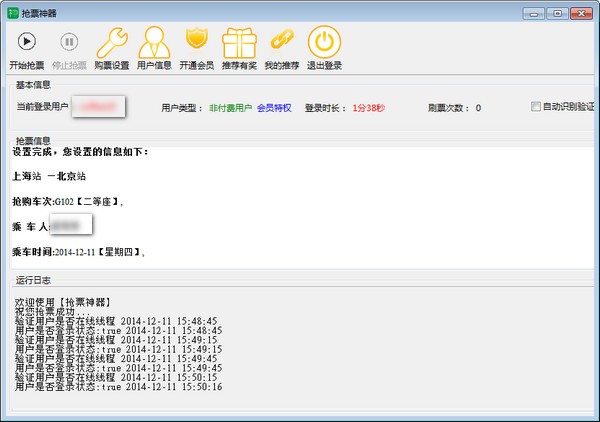Screen dimensions: 600x422
Task: Open 购票设置 wrench icon
Action: pos(112,43)
